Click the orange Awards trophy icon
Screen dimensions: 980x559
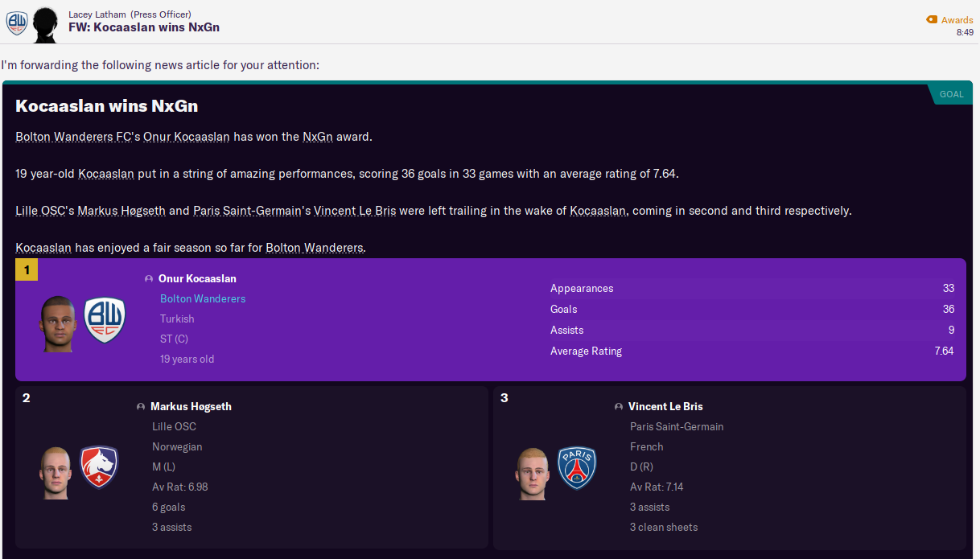coord(930,19)
